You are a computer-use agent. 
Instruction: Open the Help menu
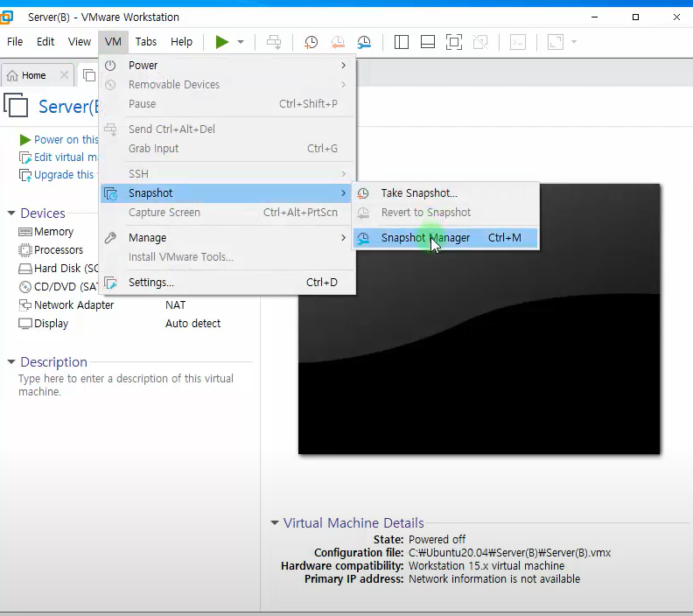(182, 41)
